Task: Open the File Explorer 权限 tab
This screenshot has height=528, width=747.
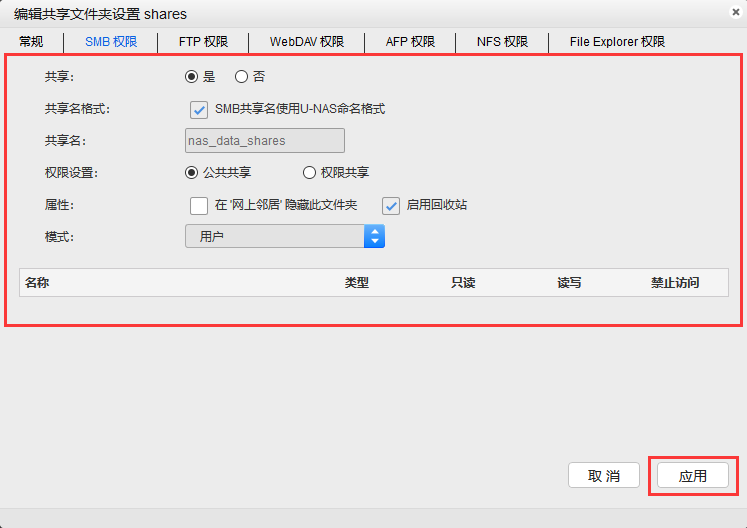Action: coord(617,42)
